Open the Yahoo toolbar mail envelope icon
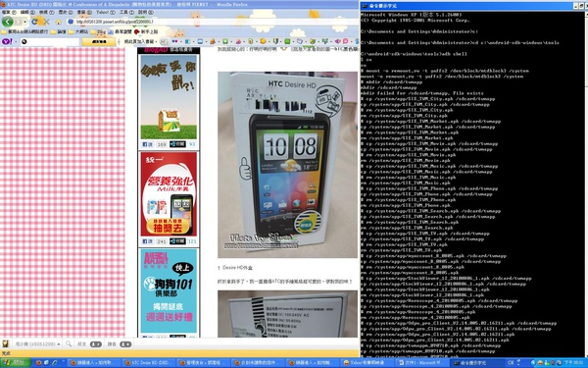Screen dimensions: 588x368 coord(164,41)
